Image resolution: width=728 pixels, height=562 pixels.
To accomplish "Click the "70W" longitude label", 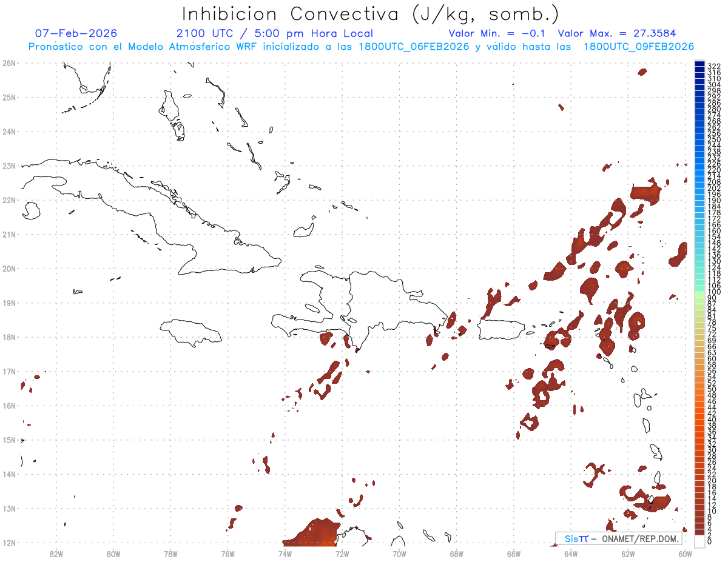I will (399, 553).
